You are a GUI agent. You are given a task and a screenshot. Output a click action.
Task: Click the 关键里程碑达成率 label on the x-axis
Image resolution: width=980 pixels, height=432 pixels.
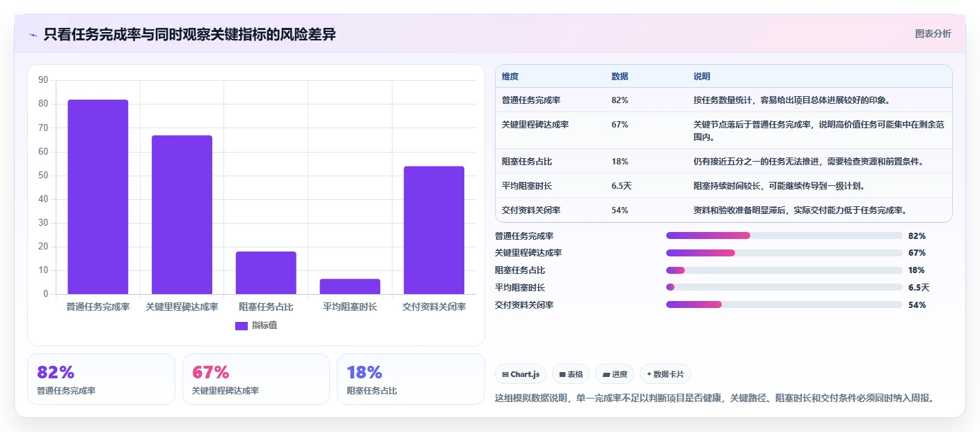(182, 307)
